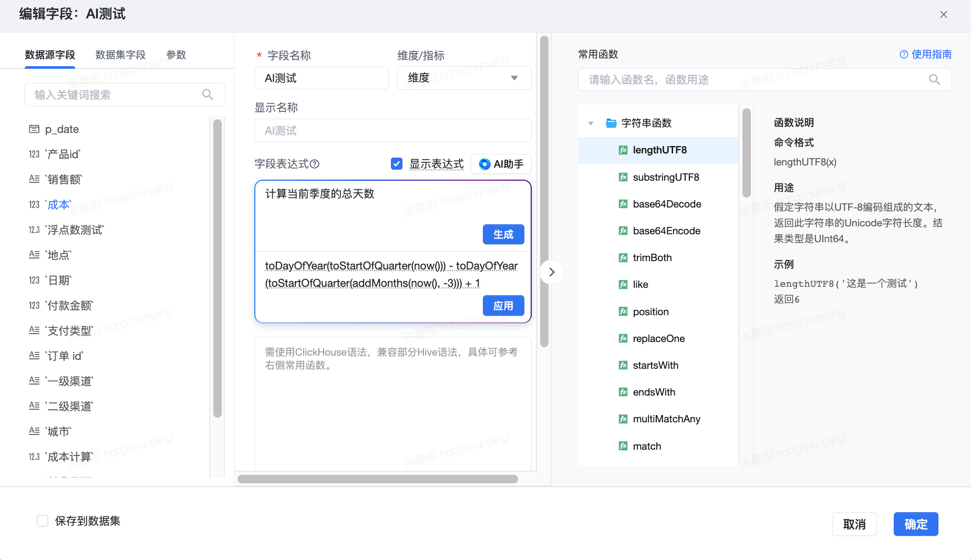
Task: Click the help question icon next to 字段表达式
Action: tap(315, 164)
